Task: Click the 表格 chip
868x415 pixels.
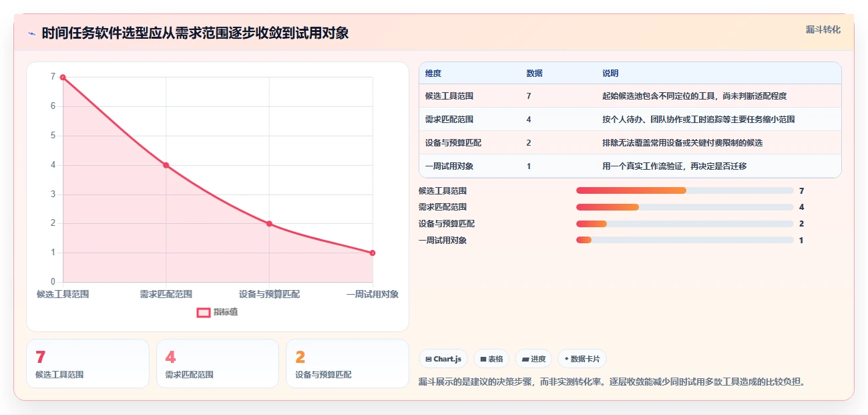Action: tap(491, 359)
